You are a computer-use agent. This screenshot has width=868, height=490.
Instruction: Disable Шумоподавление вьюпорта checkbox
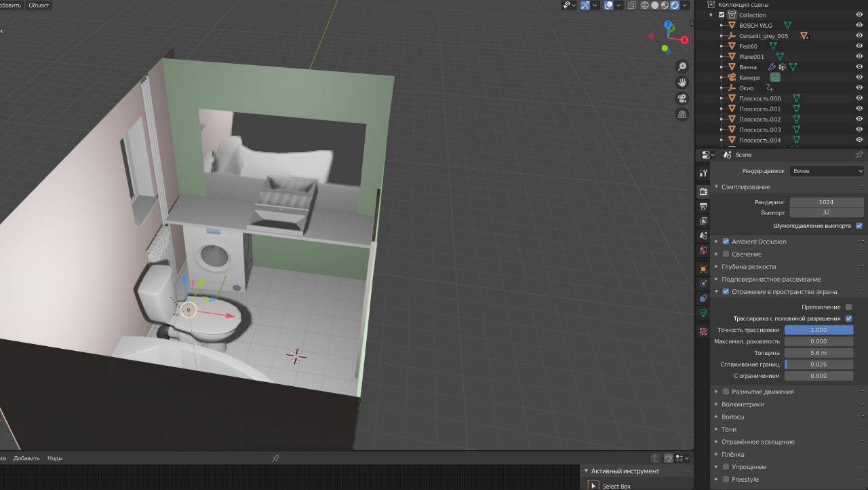(859, 225)
